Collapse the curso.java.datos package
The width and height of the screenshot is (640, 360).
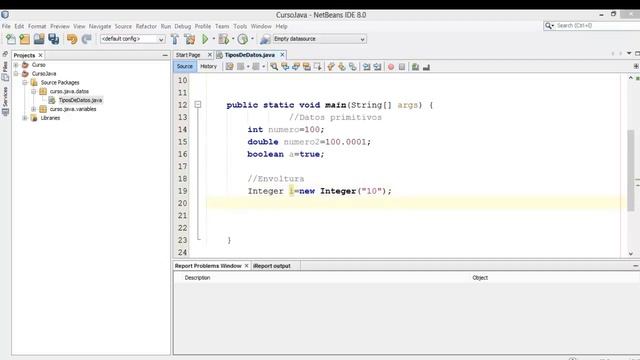tap(34, 91)
